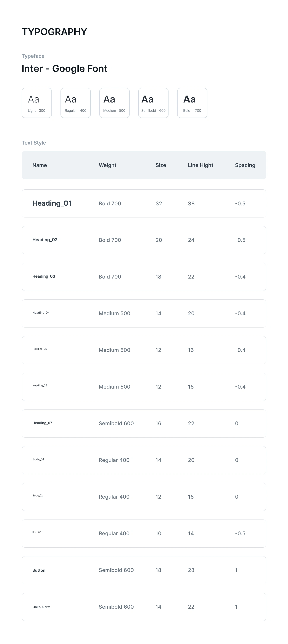This screenshot has width=288, height=644.
Task: Select the Heading_07 style label
Action: pos(42,423)
